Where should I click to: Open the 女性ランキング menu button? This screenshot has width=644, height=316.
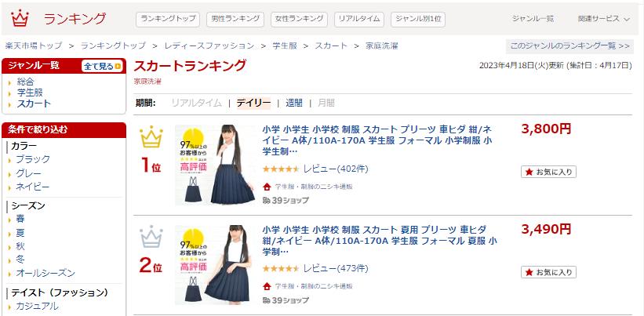[299, 19]
